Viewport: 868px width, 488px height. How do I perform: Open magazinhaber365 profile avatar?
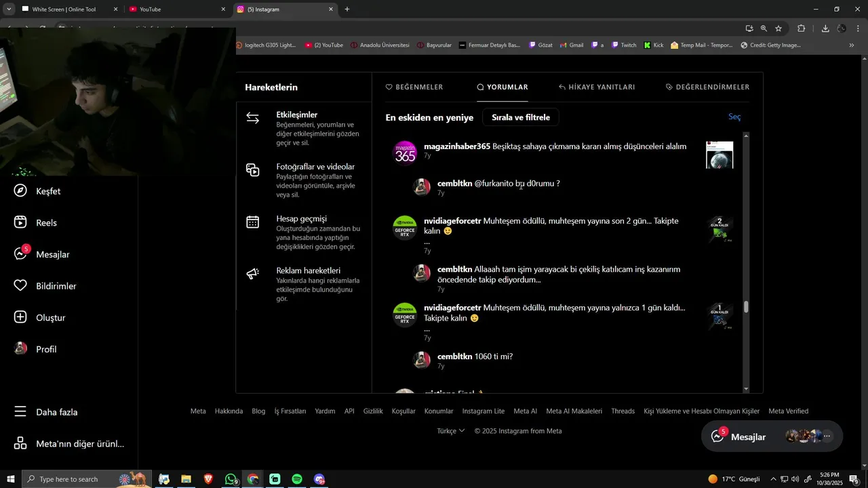pos(405,152)
